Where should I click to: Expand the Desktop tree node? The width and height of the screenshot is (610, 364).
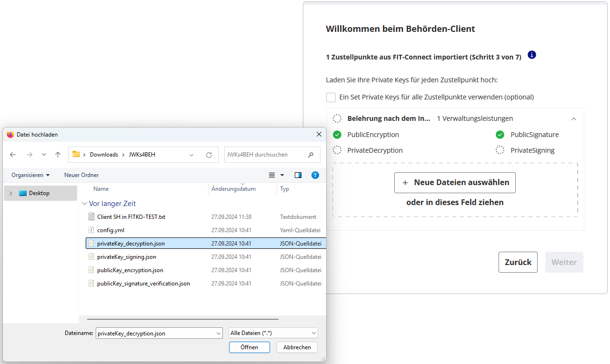pos(11,193)
